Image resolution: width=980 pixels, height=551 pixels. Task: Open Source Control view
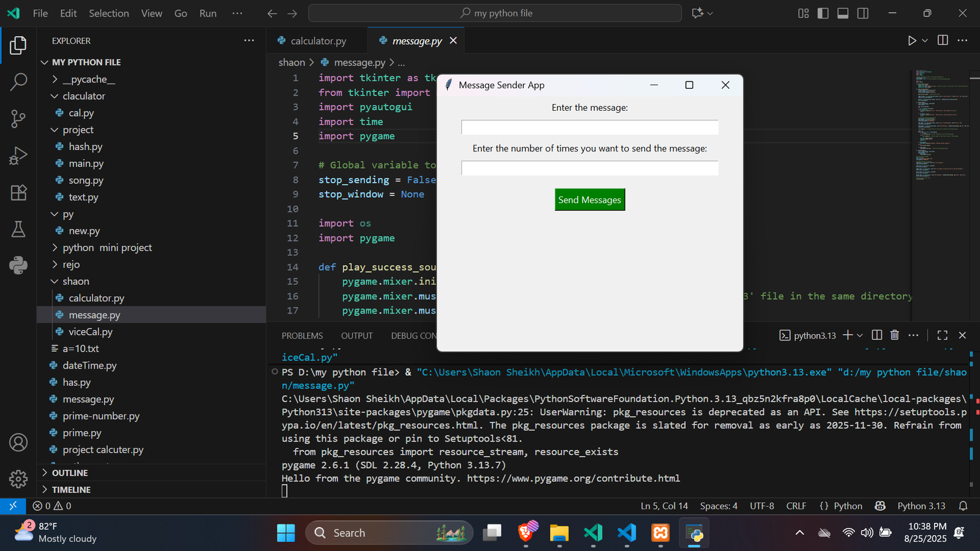18,119
